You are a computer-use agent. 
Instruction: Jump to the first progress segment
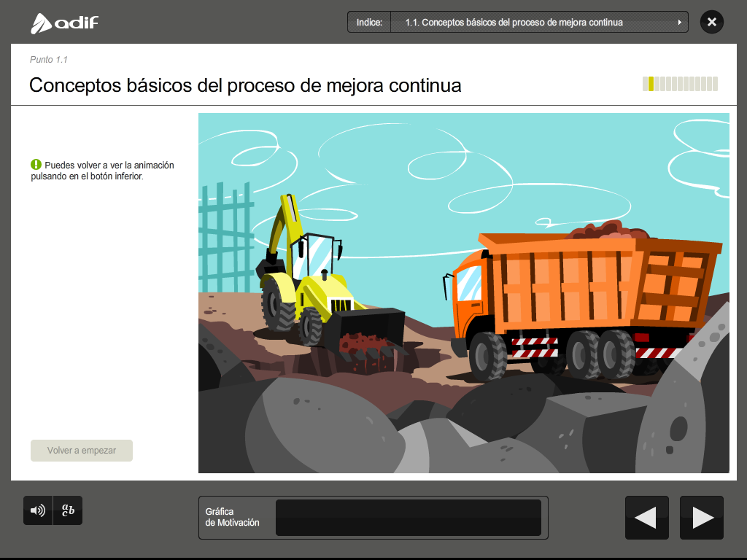click(x=646, y=84)
